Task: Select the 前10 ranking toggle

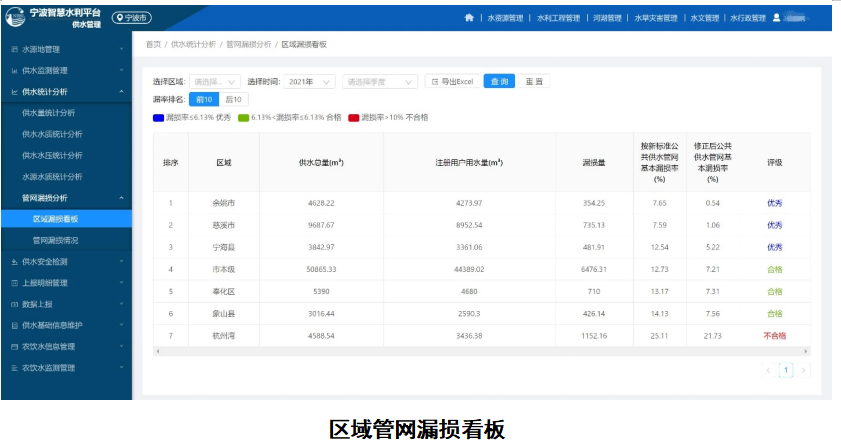Action: click(203, 100)
